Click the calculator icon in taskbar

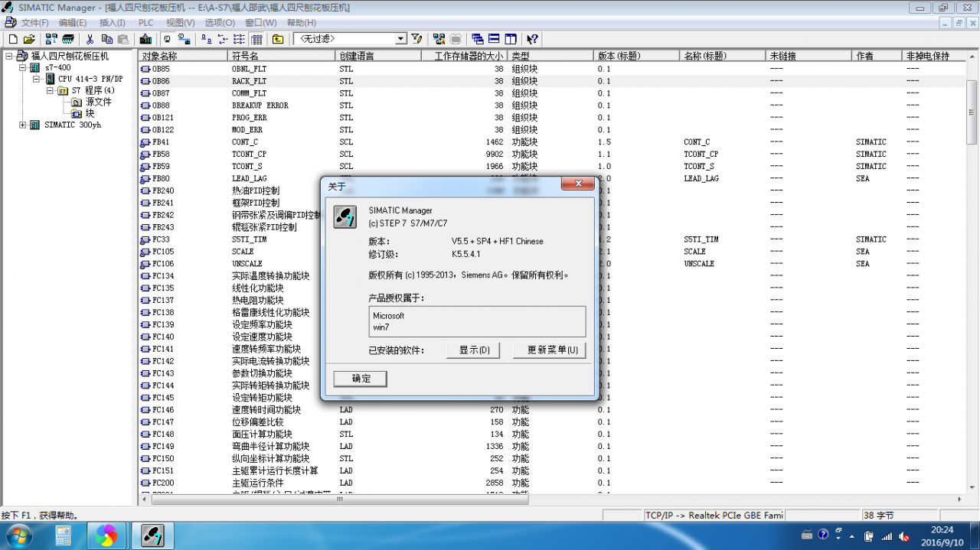(x=63, y=535)
